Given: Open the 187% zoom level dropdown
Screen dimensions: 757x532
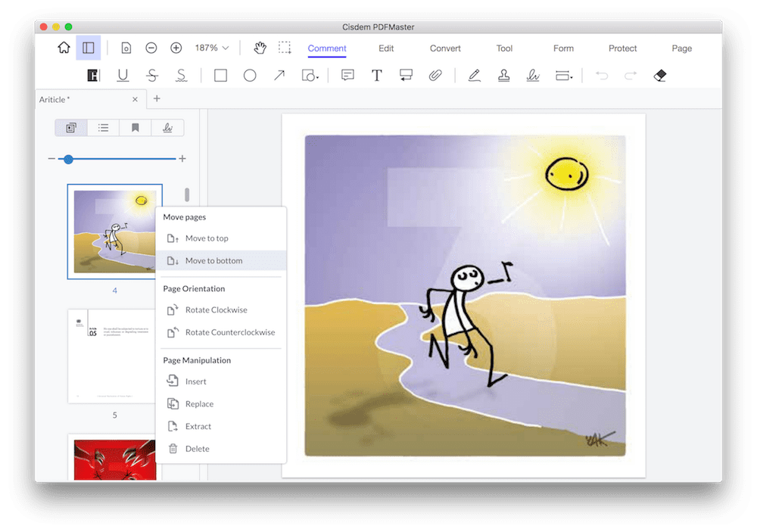Looking at the screenshot, I should 211,48.
